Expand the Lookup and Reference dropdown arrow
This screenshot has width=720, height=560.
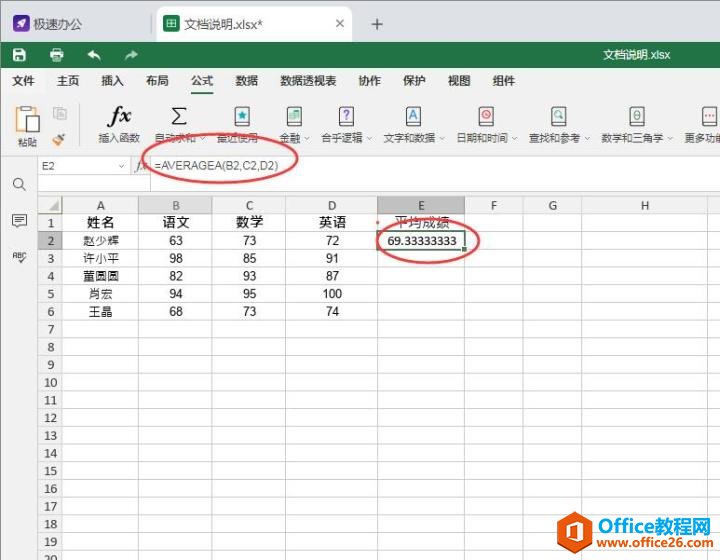(587, 138)
